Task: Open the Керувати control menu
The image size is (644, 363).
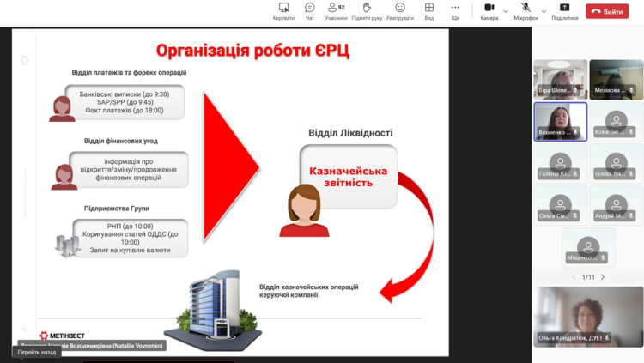Action: [283, 10]
